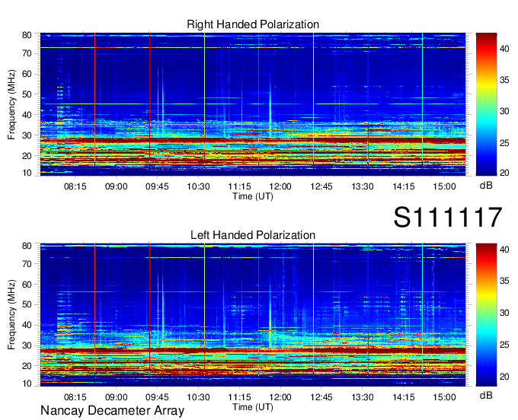Click the "11:15" time tick of the lower plot
The height and width of the screenshot is (420, 518).
(x=239, y=397)
